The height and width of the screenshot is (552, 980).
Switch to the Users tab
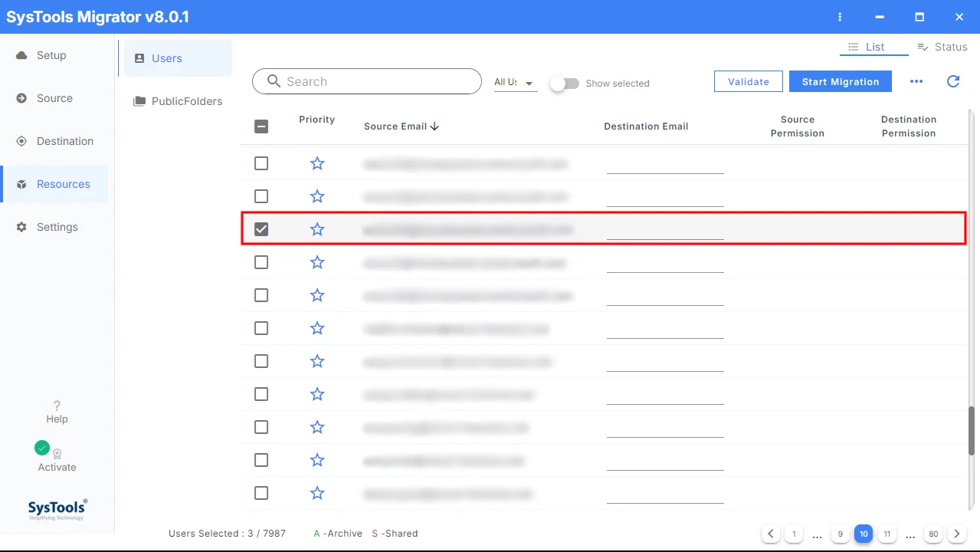coord(178,58)
